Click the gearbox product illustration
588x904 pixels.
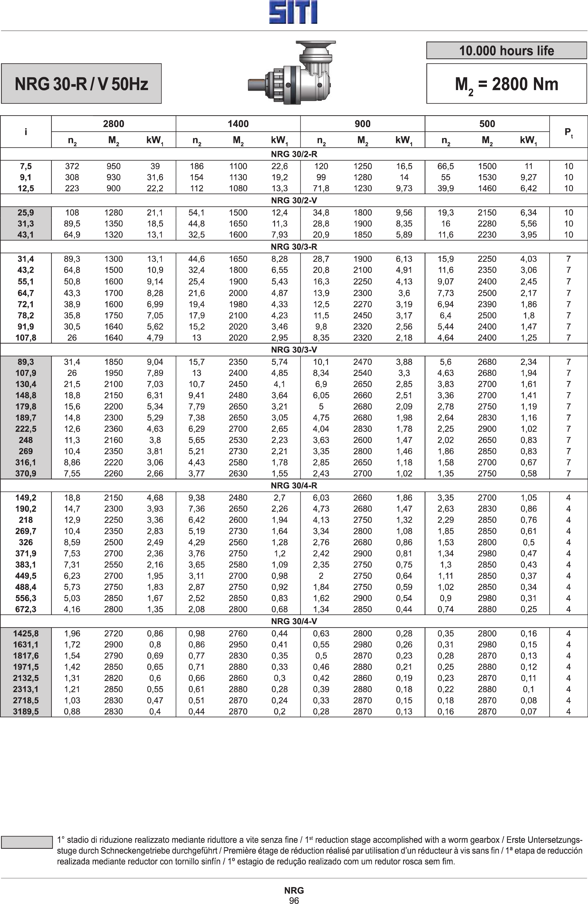[292, 72]
